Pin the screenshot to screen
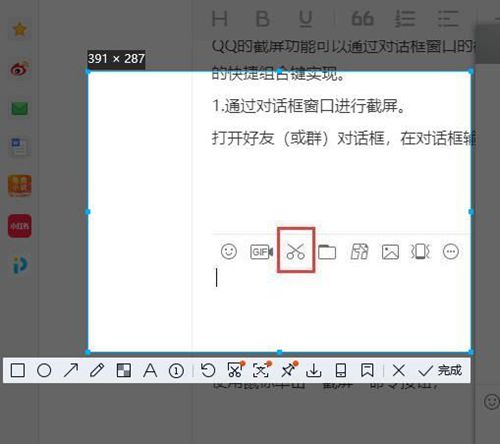This screenshot has height=444, width=500. coord(289,369)
